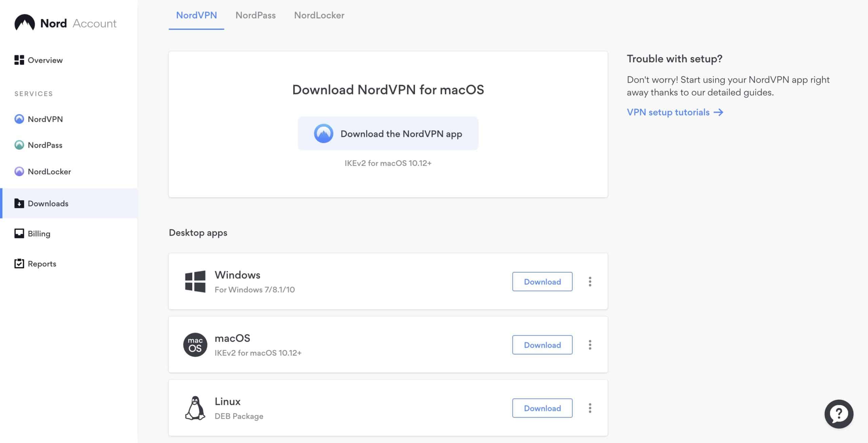The height and width of the screenshot is (443, 868).
Task: Click the macOS round logo icon
Action: coord(195,345)
